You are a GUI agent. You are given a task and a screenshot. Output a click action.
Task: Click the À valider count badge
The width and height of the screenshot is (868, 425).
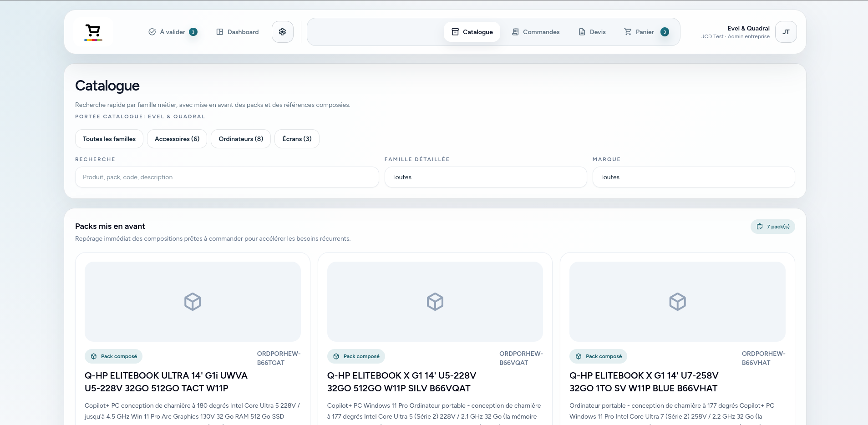[x=193, y=32]
